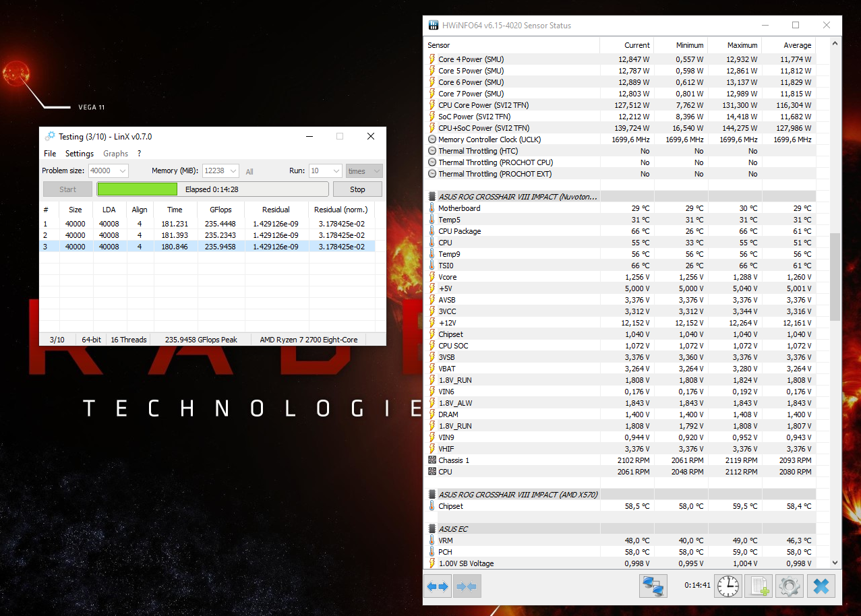This screenshot has height=616, width=861.
Task: Click the thermometer icon beside Motherboard
Action: tap(432, 208)
